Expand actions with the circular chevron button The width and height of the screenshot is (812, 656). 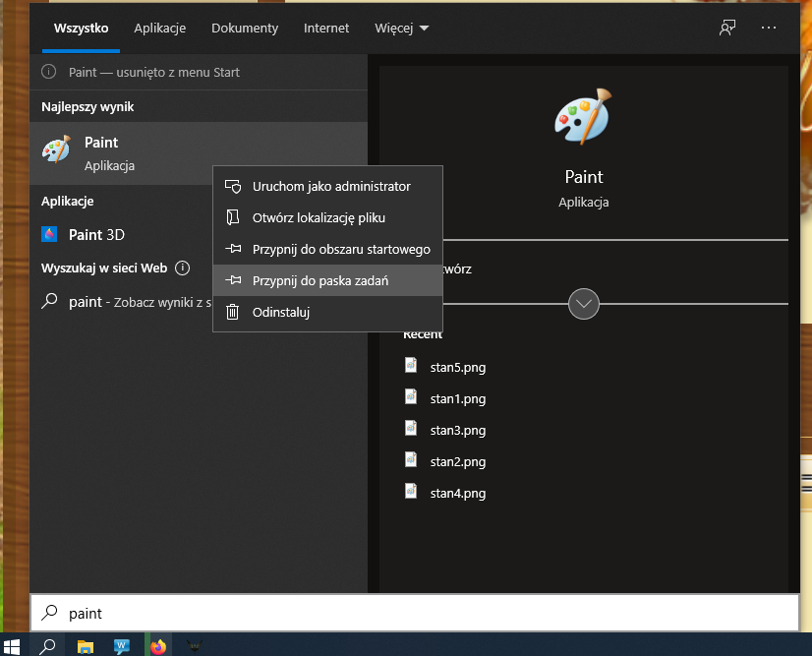coord(584,304)
